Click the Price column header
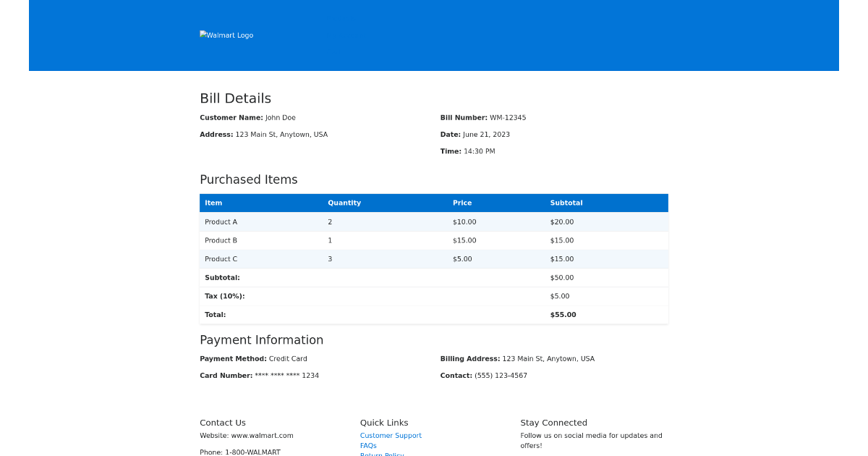Image resolution: width=868 pixels, height=456 pixels. coord(462,203)
